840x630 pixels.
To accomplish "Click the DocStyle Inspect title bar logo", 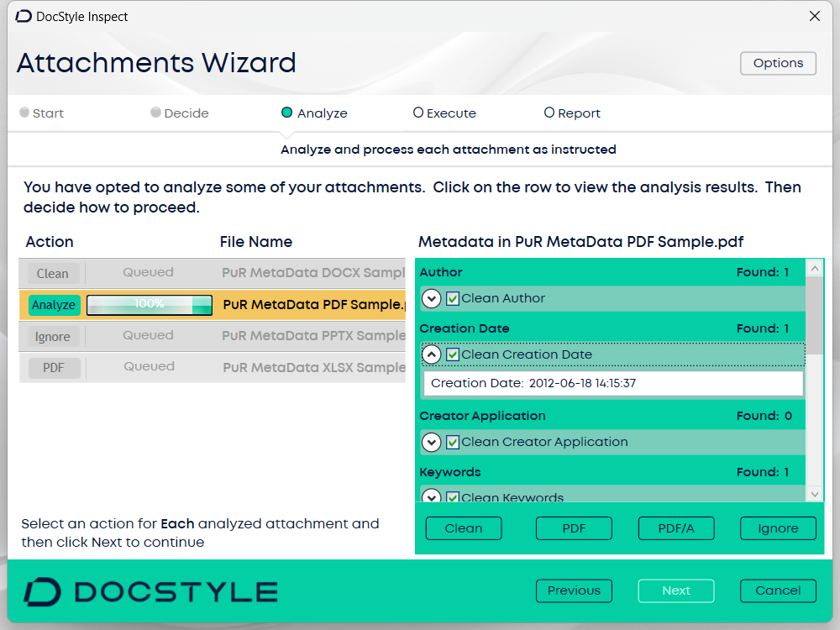I will [x=24, y=17].
